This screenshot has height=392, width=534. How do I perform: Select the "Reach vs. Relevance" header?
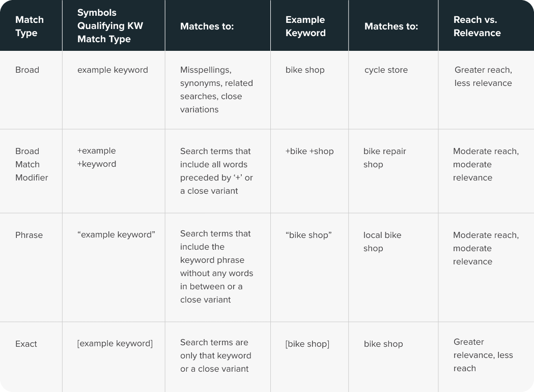coord(477,26)
